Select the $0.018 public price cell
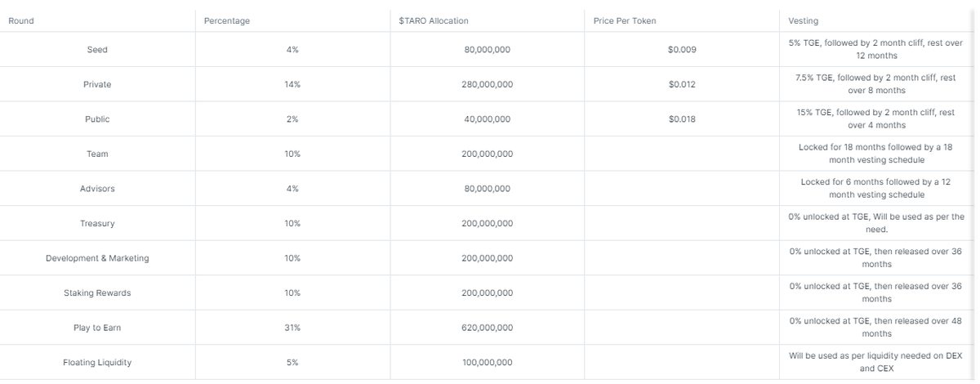980x384 pixels. coord(682,119)
